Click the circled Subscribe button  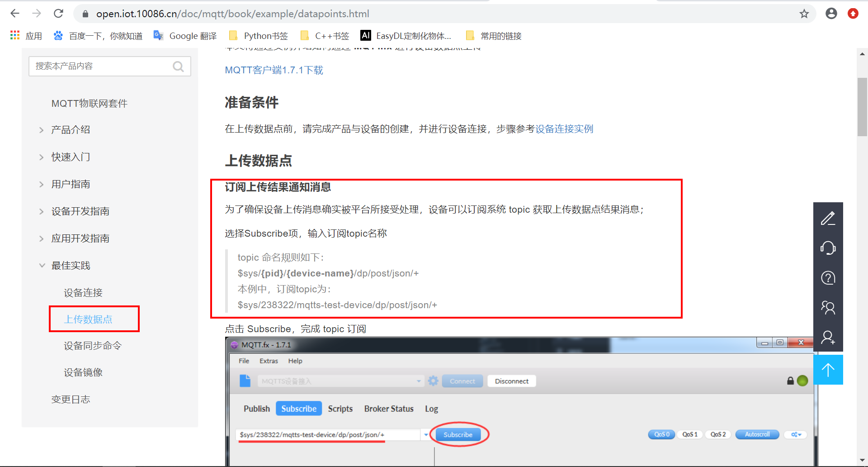click(x=458, y=435)
